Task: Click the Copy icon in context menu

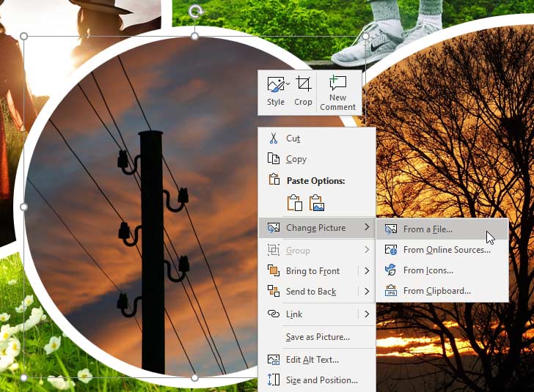Action: click(274, 159)
